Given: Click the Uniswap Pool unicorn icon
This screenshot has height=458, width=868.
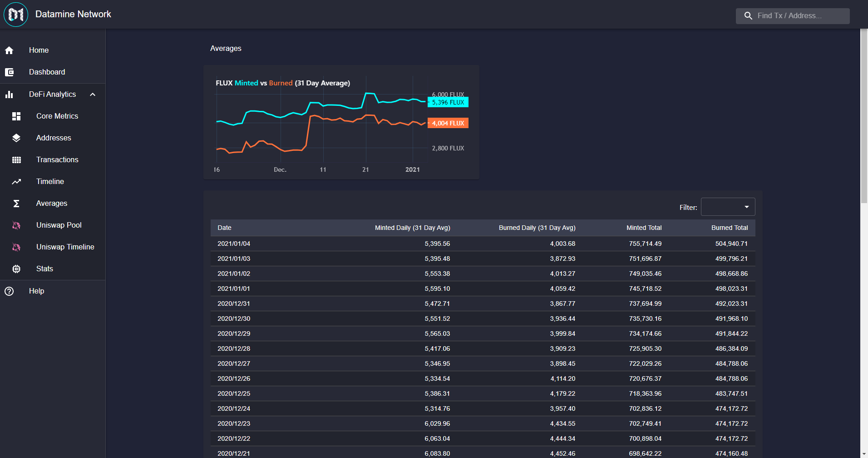Looking at the screenshot, I should (x=16, y=225).
